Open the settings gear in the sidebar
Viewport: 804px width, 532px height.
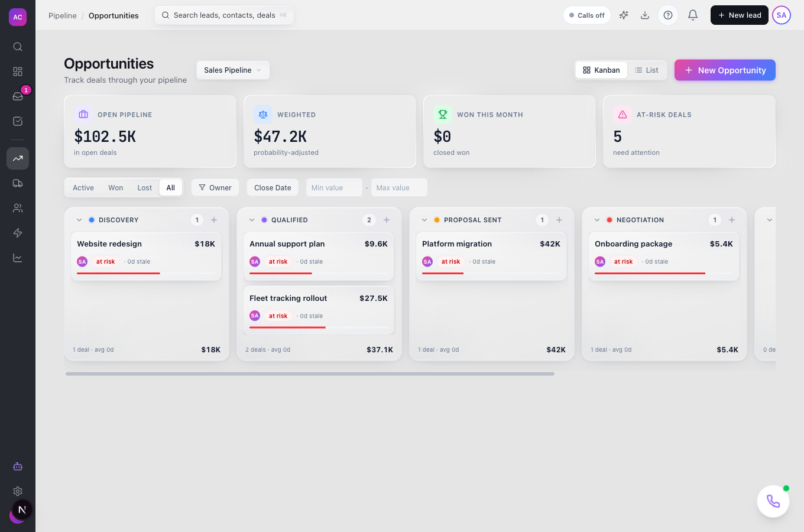pos(18,491)
